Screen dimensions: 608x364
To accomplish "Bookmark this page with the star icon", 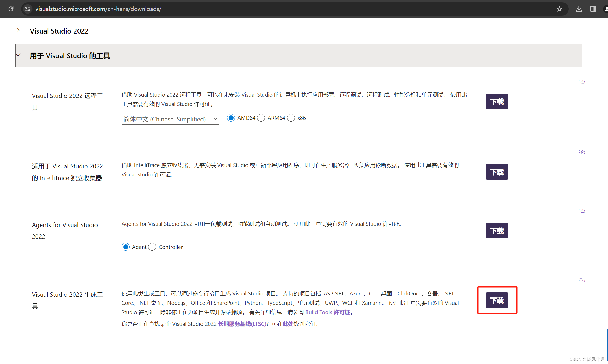I will [x=559, y=9].
